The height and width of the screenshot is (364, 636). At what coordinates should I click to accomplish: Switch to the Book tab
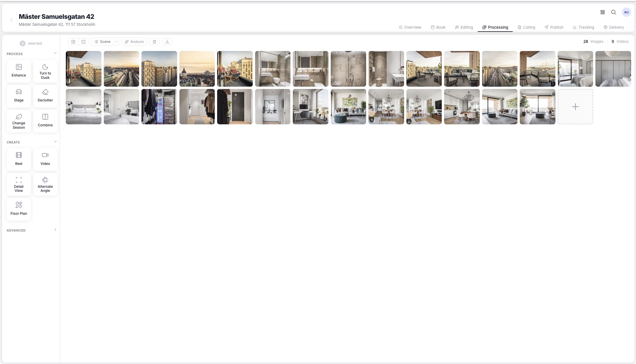[x=438, y=27]
